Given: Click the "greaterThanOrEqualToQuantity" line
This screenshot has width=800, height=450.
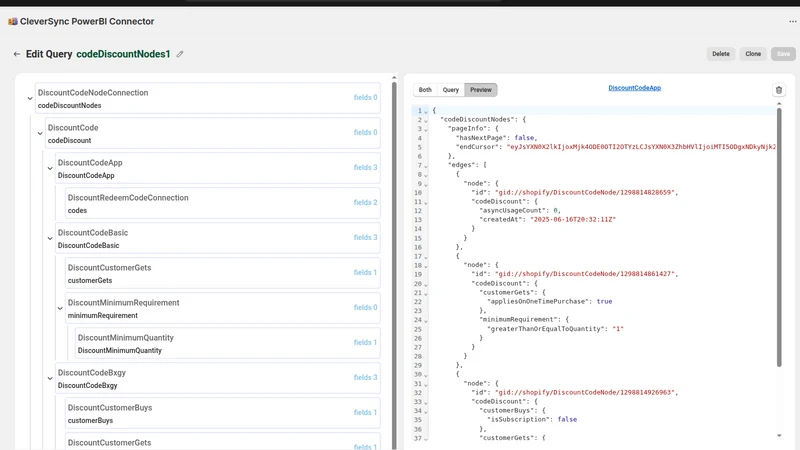Looking at the screenshot, I should tap(555, 329).
